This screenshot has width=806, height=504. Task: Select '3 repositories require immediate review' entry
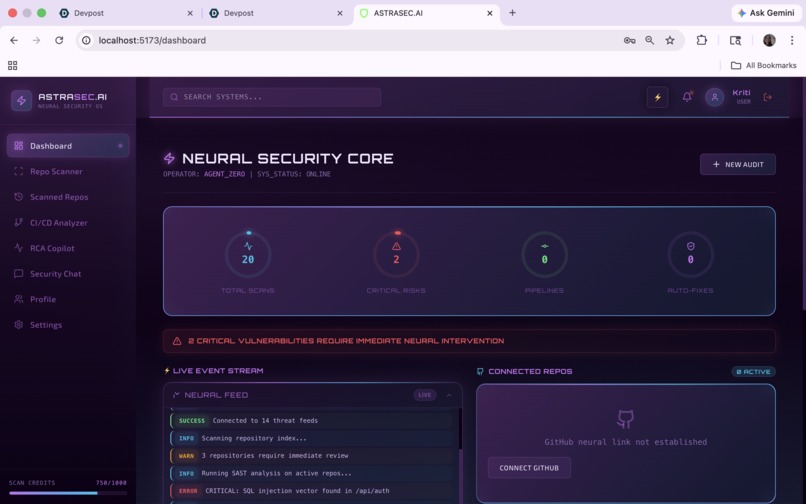pos(312,456)
